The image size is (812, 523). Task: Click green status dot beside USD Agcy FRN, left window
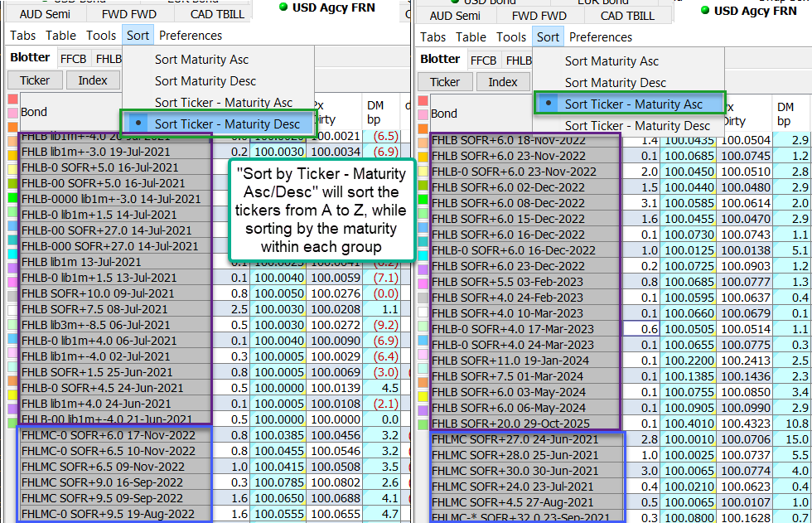pos(283,7)
